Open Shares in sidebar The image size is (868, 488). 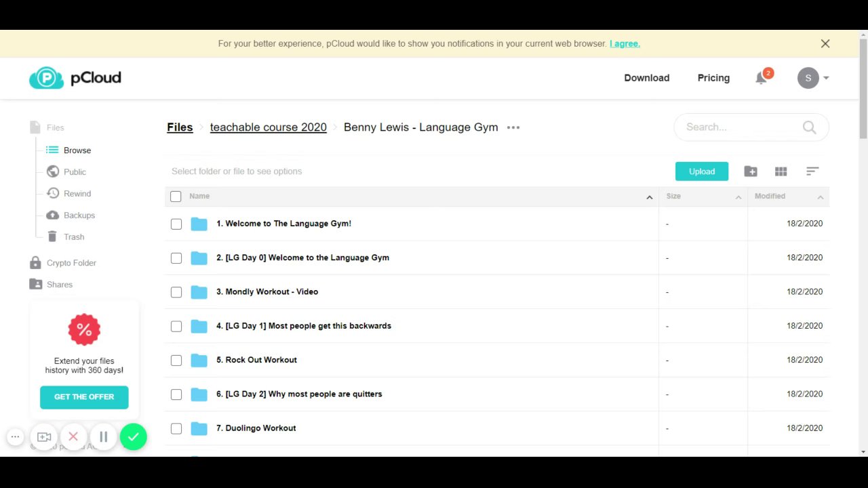(x=51, y=285)
